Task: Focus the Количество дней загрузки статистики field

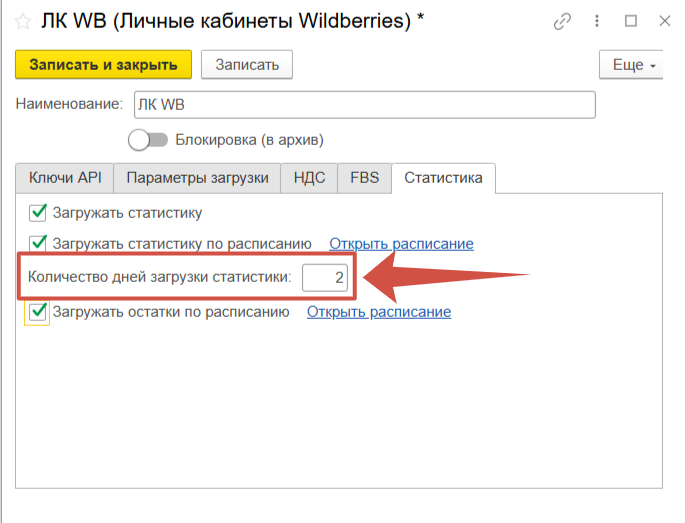Action: [x=325, y=278]
